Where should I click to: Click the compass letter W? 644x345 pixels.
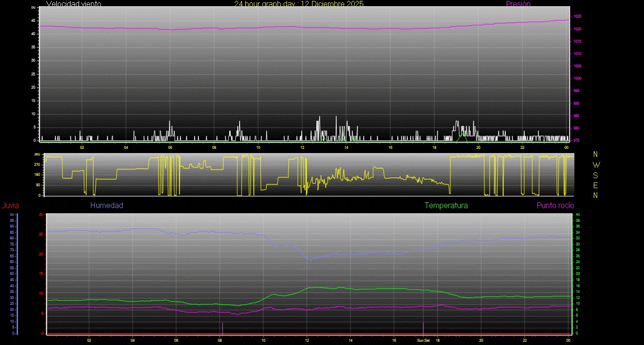(x=596, y=165)
